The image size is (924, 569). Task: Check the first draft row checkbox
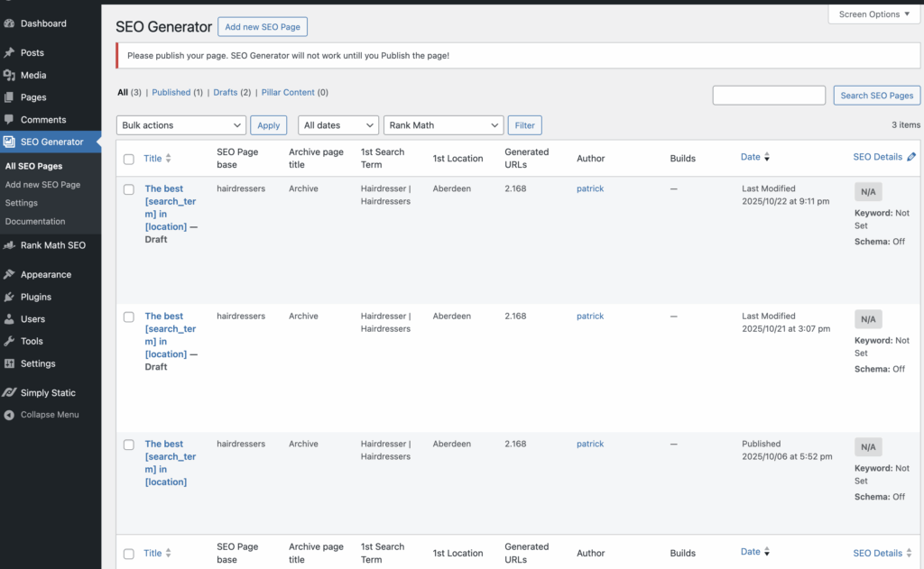[x=129, y=189]
